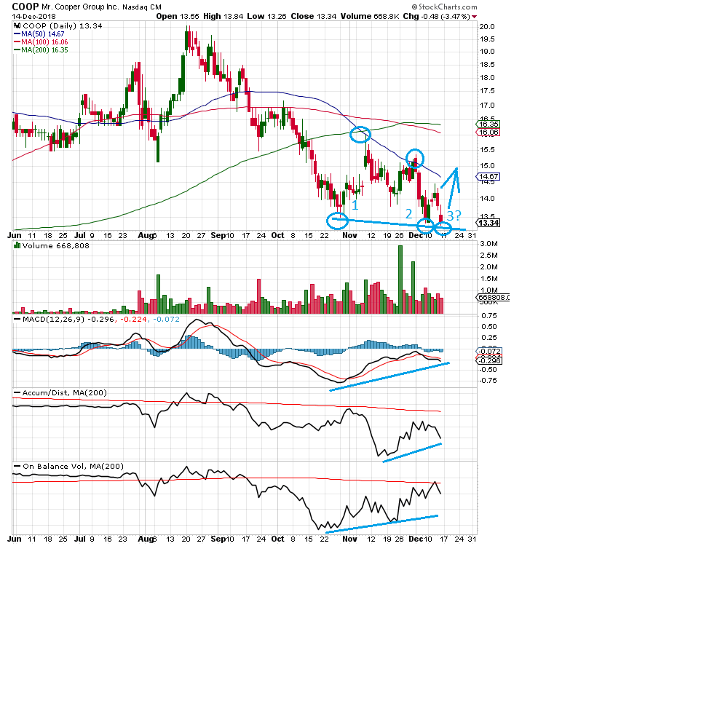728x728 pixels.
Task: Click the 16.06 red price tag on axis
Action: point(488,132)
